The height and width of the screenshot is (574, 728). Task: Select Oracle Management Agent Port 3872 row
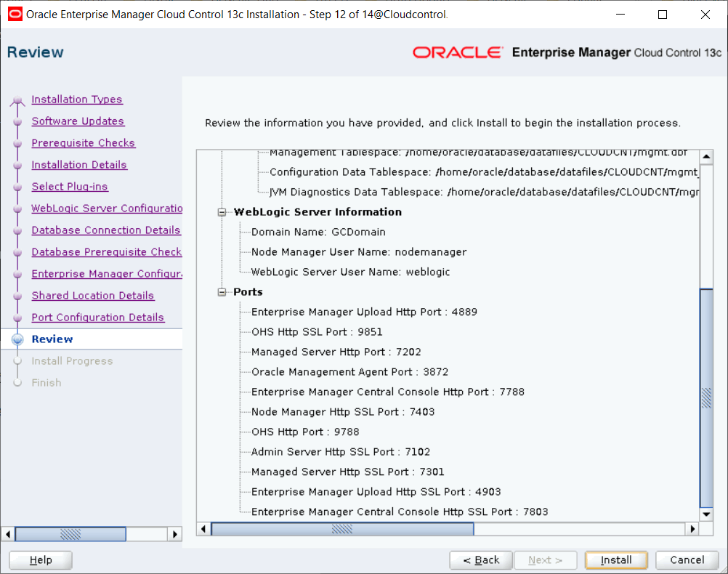pos(349,372)
